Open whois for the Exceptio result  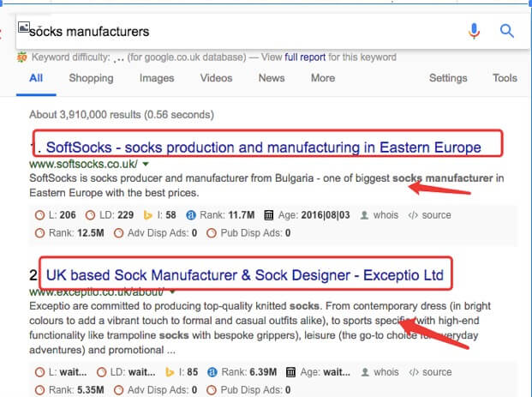(380, 372)
